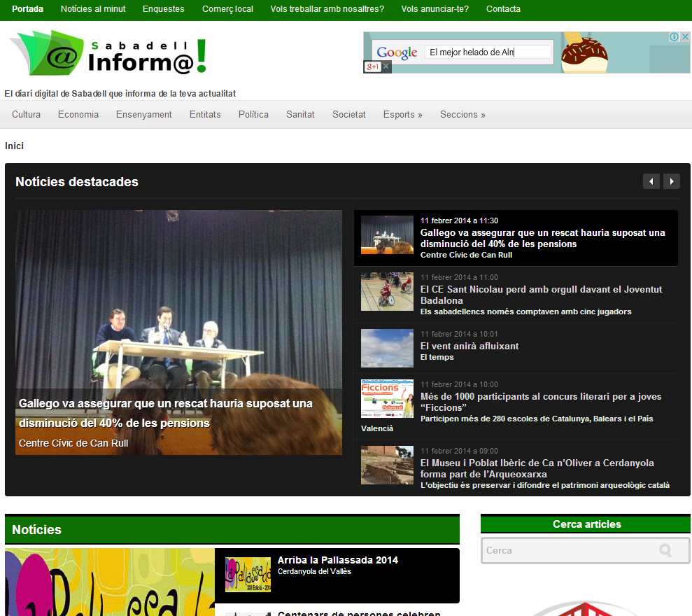The image size is (692, 616).
Task: Open the Ficcions contest thumbnail
Action: [387, 399]
